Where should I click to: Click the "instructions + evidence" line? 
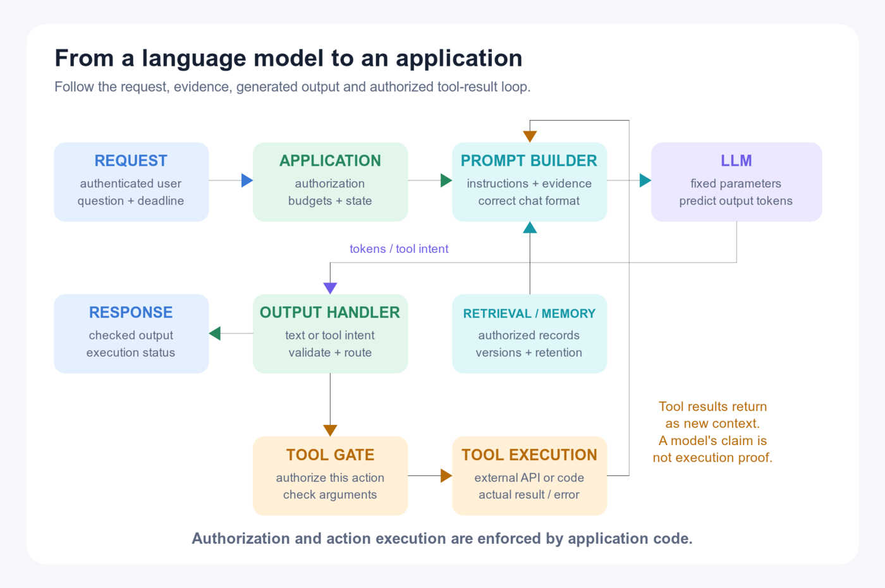click(529, 183)
